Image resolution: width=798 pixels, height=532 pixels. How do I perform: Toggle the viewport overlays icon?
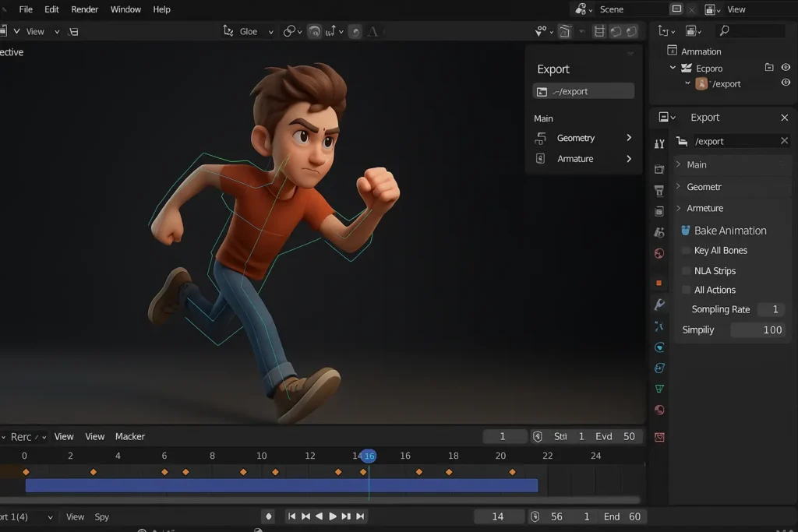click(x=564, y=31)
